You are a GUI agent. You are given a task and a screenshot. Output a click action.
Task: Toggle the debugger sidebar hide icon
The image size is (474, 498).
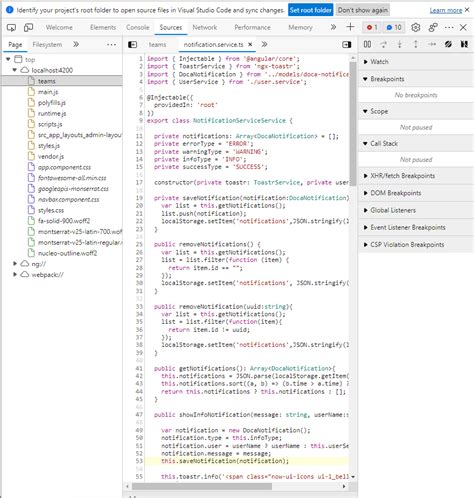347,44
